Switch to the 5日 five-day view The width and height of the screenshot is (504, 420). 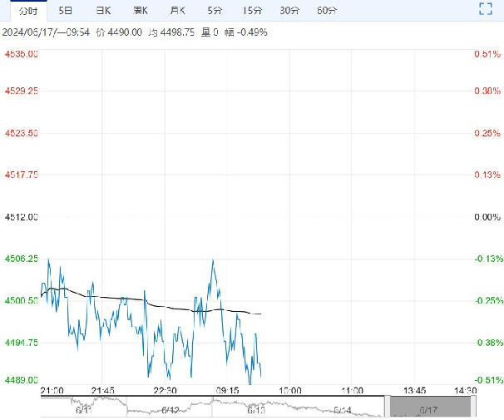tap(66, 11)
